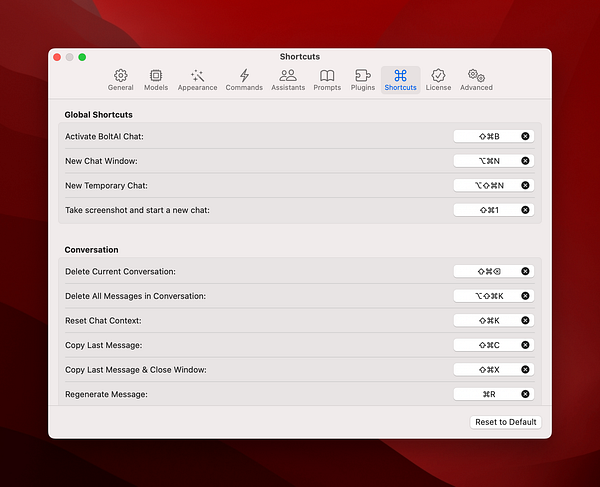Open the Prompts book icon
The image size is (600, 487).
point(327,76)
